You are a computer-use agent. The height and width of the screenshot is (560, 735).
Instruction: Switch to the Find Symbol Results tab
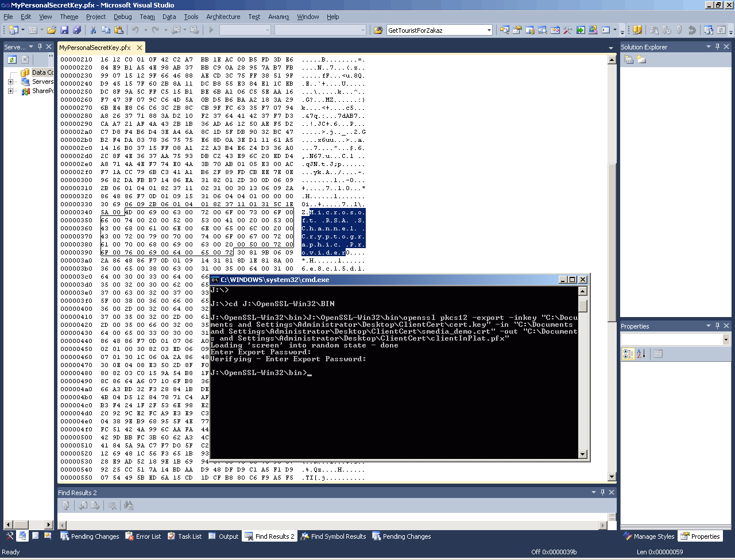333,536
